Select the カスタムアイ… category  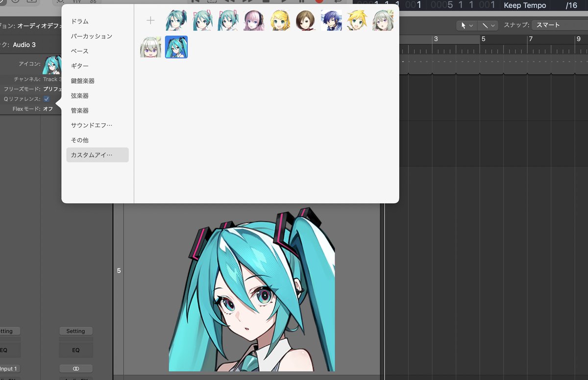tap(98, 155)
